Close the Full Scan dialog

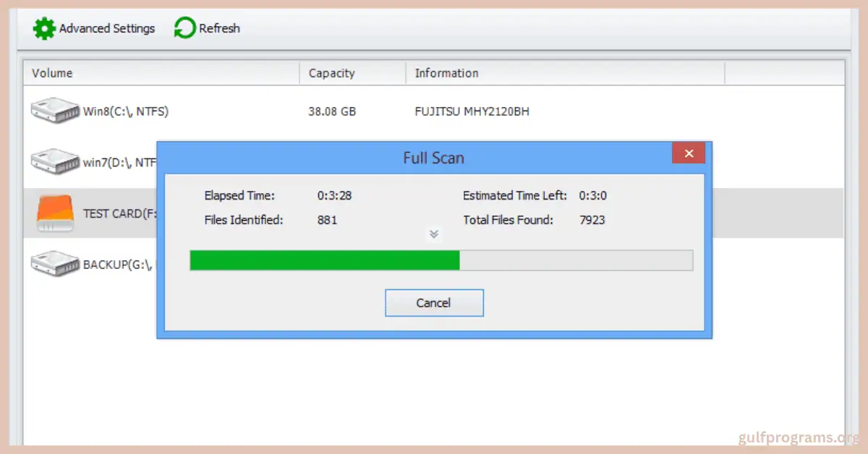(x=688, y=153)
